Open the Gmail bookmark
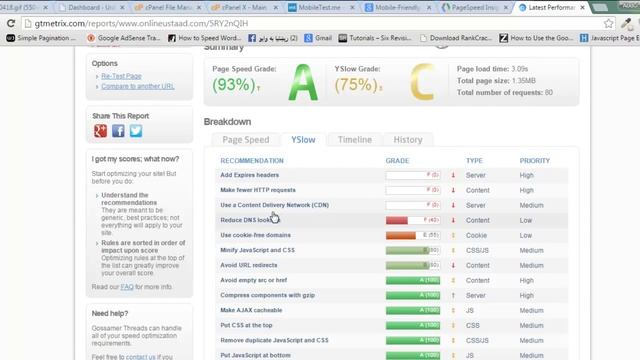This screenshot has width=640, height=360. tap(318, 38)
